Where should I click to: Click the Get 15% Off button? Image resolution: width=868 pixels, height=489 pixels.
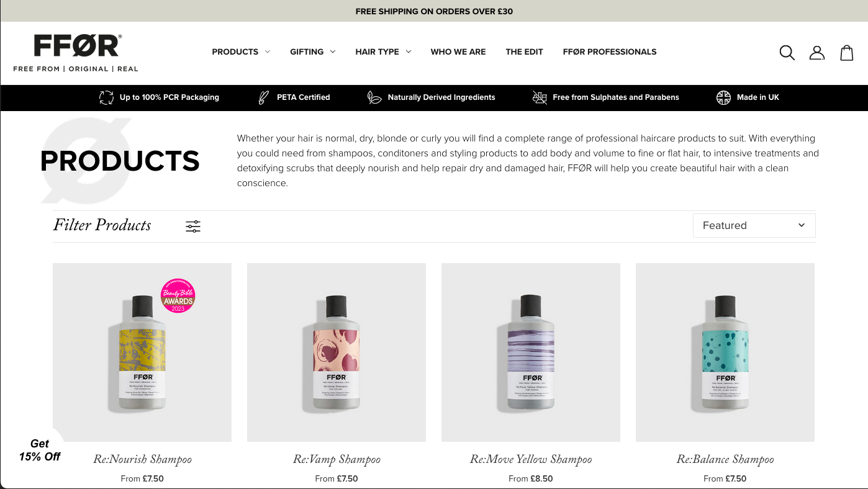tap(40, 450)
